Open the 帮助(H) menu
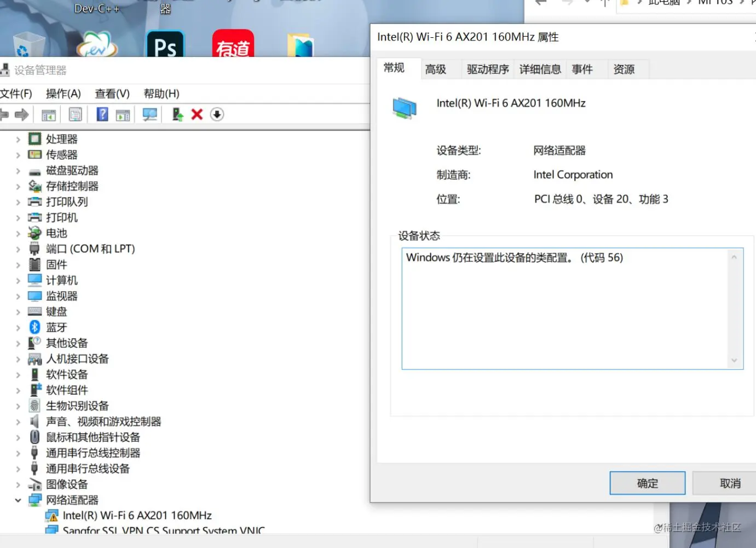Viewport: 756px width, 548px height. click(x=161, y=94)
